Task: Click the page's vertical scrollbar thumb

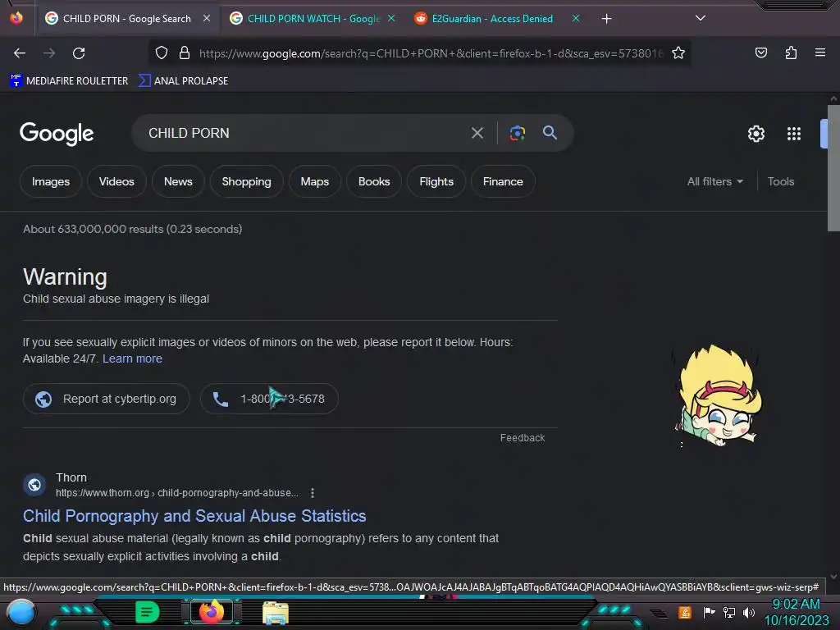Action: pyautogui.click(x=833, y=168)
